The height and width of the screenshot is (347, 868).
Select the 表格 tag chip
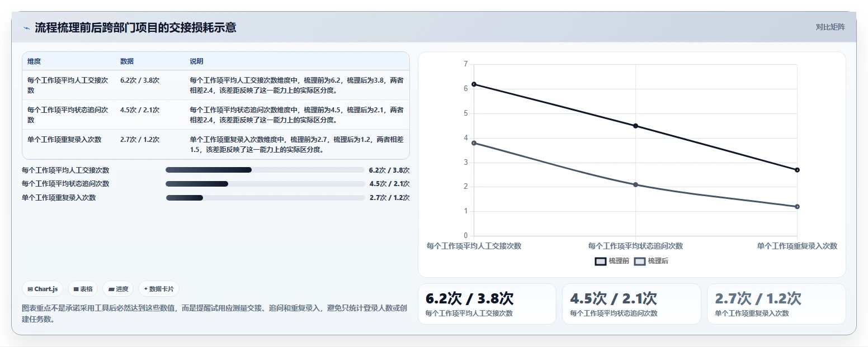83,289
